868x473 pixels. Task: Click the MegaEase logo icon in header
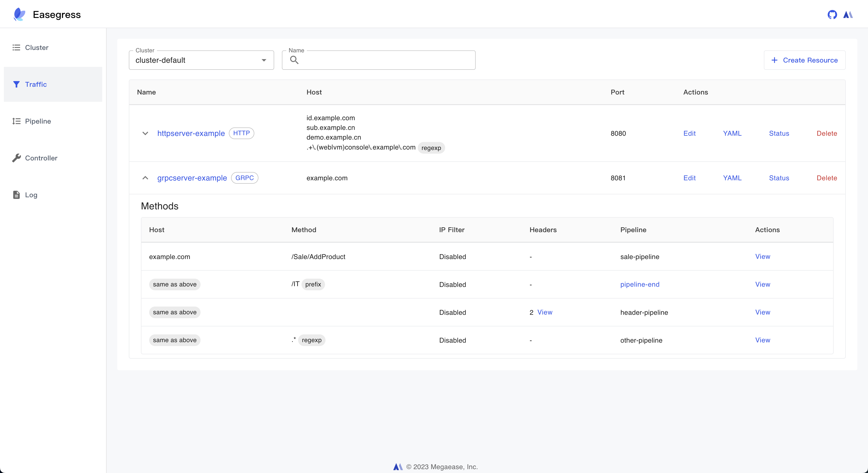pos(848,15)
